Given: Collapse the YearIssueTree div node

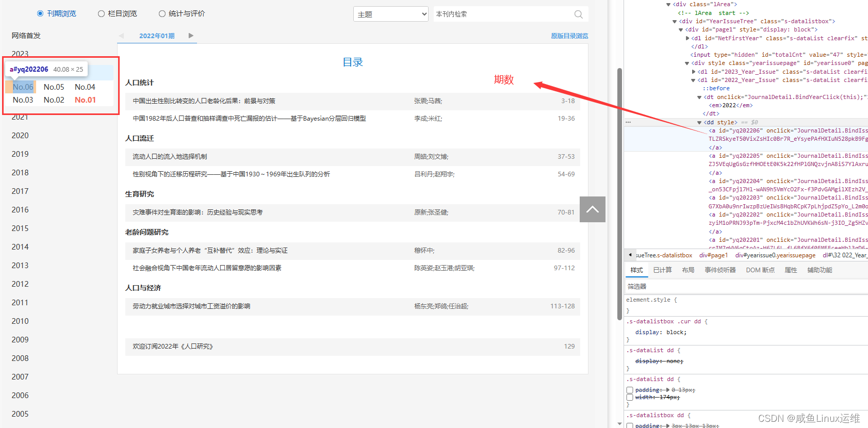Looking at the screenshot, I should 675,22.
